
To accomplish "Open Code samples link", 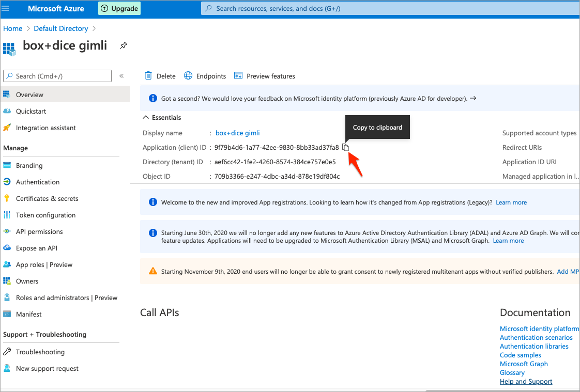I will (x=521, y=355).
